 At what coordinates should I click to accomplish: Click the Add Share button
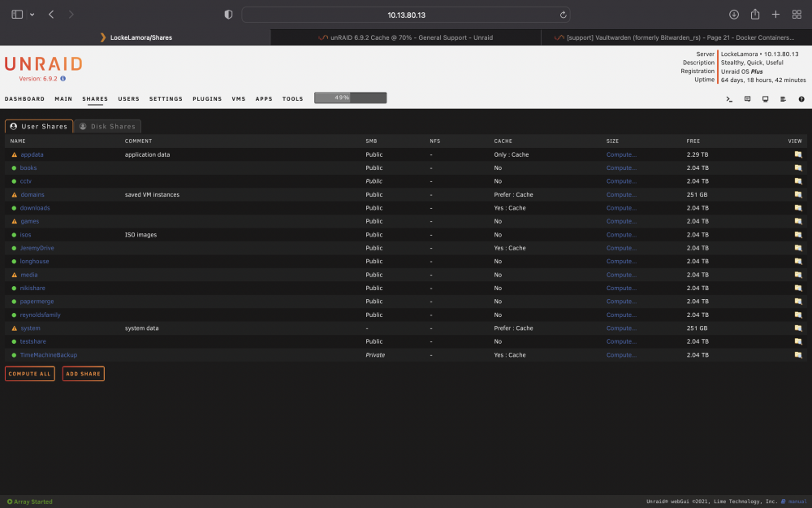click(x=84, y=374)
